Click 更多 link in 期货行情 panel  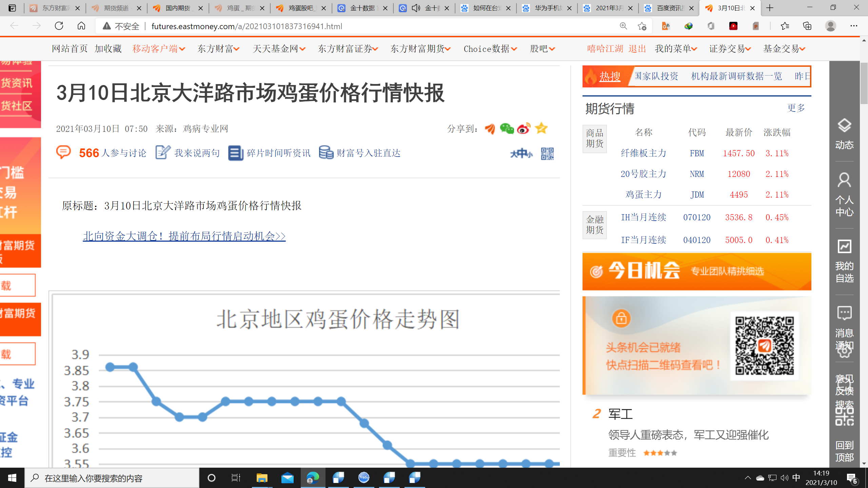pos(796,108)
